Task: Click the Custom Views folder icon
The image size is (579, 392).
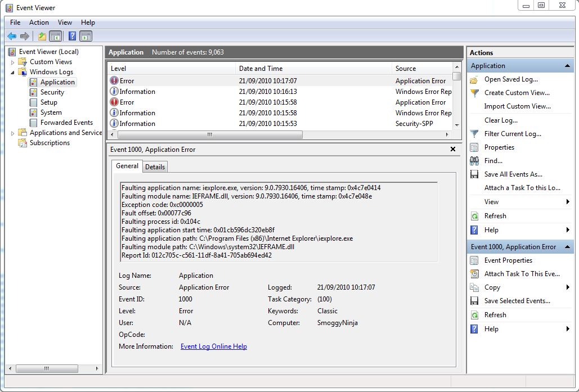Action: point(23,62)
